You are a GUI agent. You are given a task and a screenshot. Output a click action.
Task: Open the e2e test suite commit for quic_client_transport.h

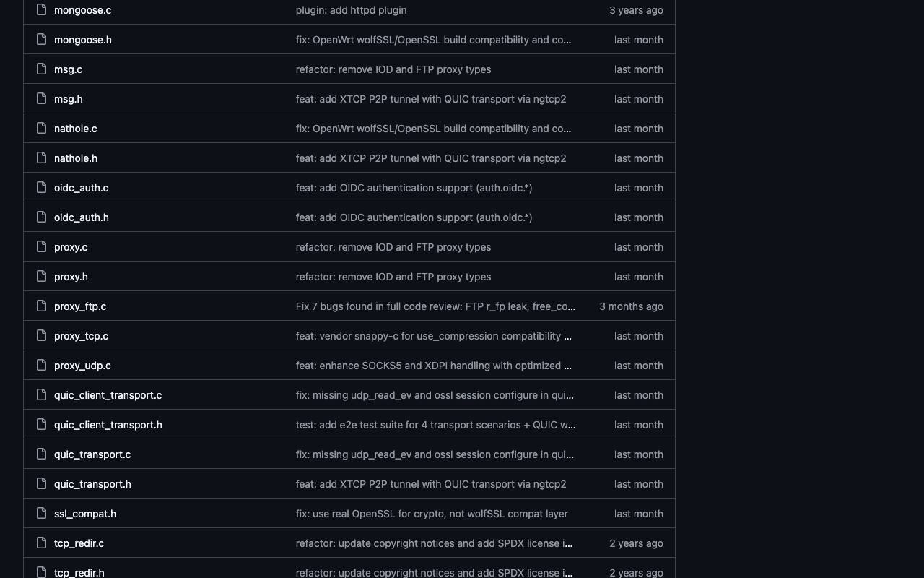tap(435, 425)
